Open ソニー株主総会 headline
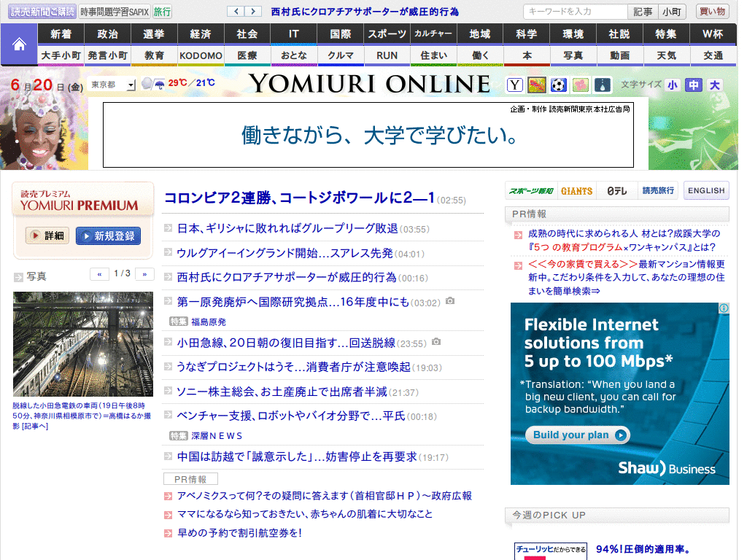This screenshot has height=560, width=747. click(x=282, y=392)
